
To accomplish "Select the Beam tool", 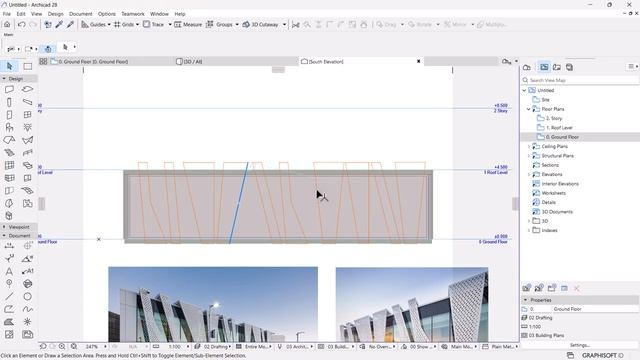I will pos(28,102).
